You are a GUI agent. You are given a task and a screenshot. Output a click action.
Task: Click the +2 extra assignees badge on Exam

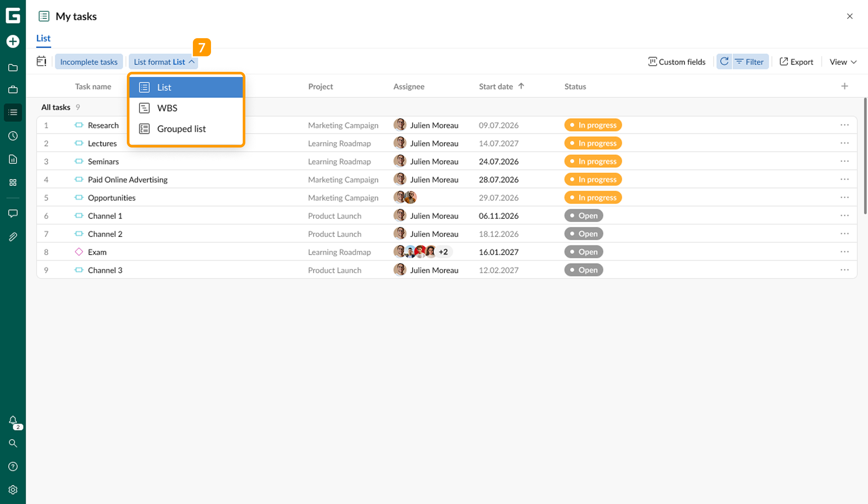[x=443, y=252]
